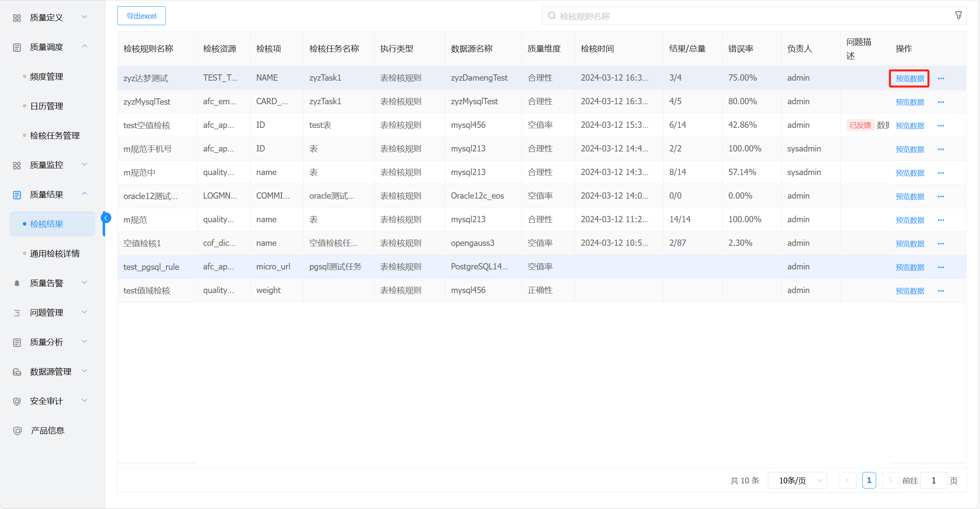Click the filter funnel icon in search bar
Image resolution: width=980 pixels, height=509 pixels.
pos(958,15)
